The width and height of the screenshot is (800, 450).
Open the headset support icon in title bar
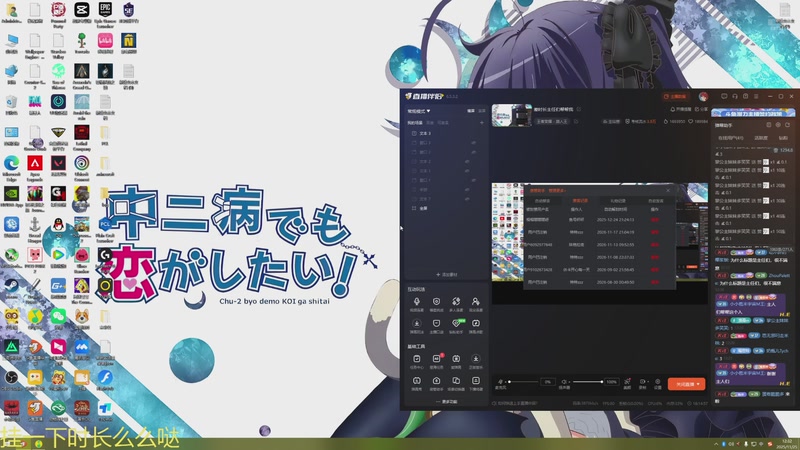pyautogui.click(x=735, y=96)
